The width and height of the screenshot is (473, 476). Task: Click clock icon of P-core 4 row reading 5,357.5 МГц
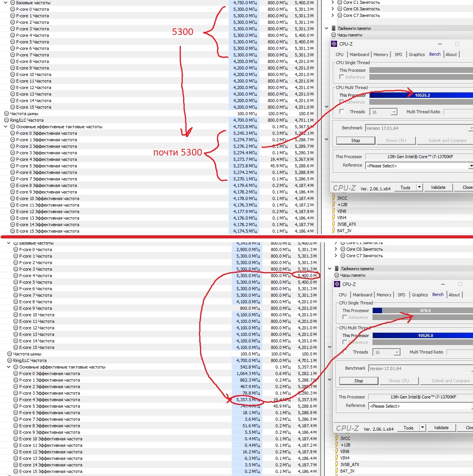tap(16, 400)
